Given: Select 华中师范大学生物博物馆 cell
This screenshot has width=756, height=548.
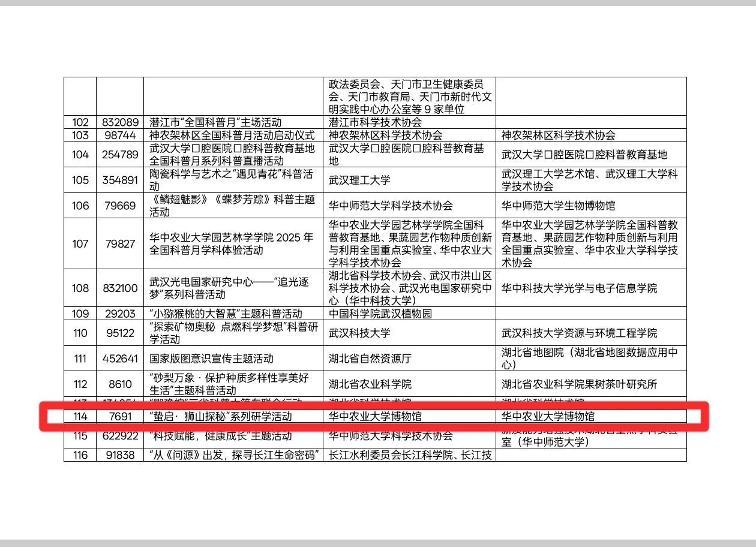Looking at the screenshot, I should (558, 206).
